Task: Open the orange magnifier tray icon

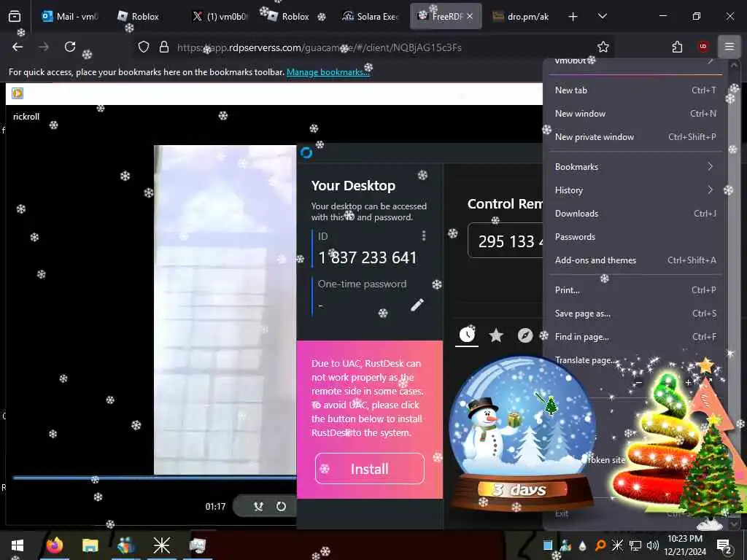Action: pyautogui.click(x=600, y=545)
